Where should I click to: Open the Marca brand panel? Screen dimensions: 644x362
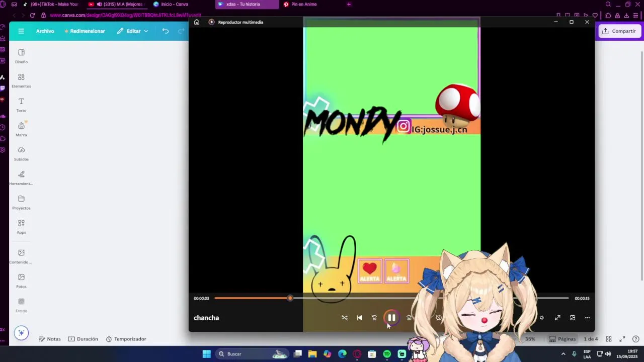pyautogui.click(x=21, y=129)
